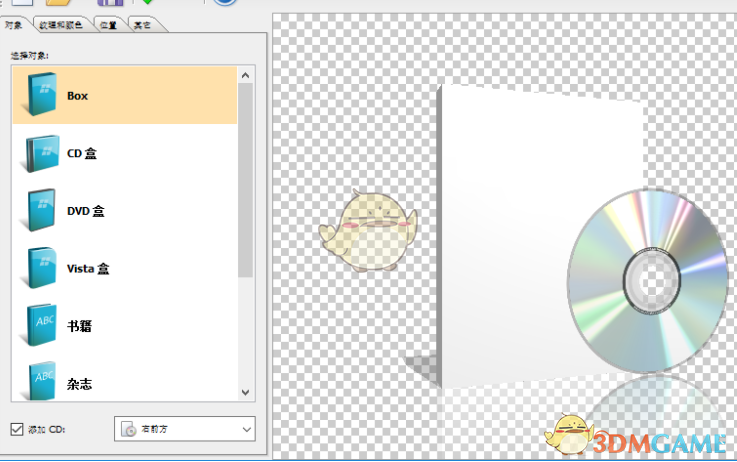Click the blank new document toolbar icon
Viewport: 737px width, 462px height.
click(21, 3)
